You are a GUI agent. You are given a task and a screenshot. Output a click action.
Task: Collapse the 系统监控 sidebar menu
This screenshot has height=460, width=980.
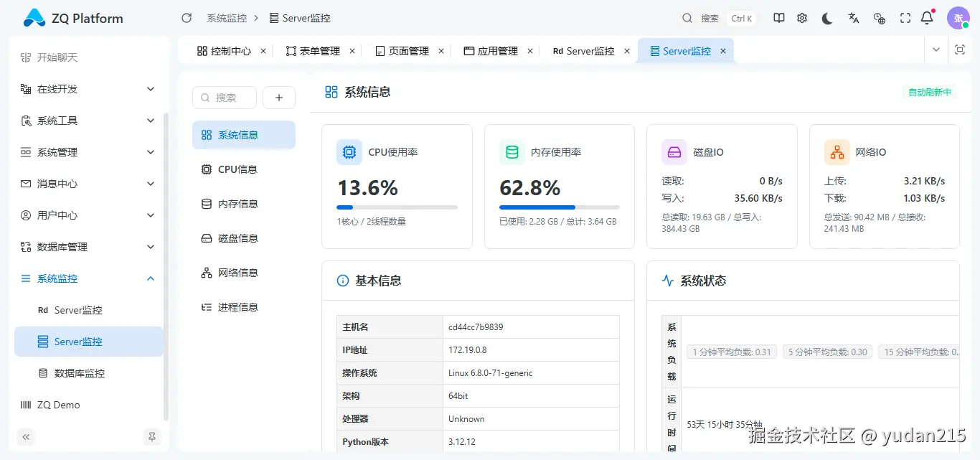[x=89, y=278]
